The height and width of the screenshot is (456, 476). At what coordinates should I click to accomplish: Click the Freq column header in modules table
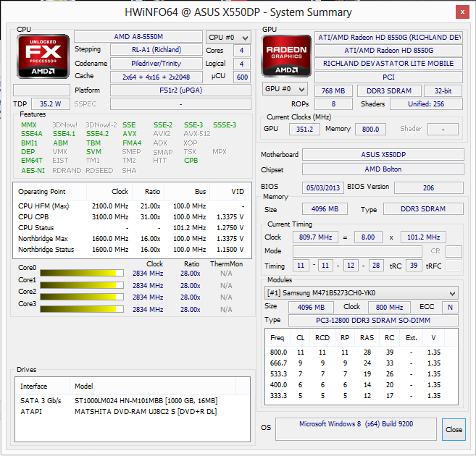tap(277, 338)
